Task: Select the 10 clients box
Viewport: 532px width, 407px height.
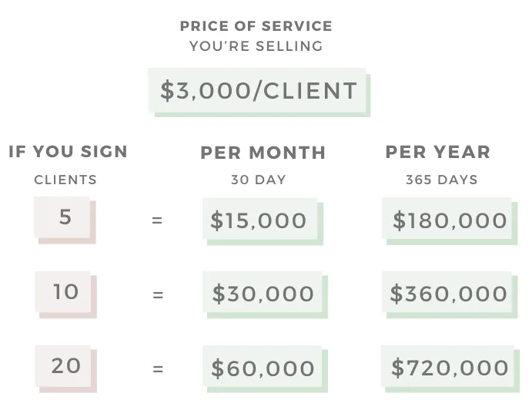Action: 65,292
